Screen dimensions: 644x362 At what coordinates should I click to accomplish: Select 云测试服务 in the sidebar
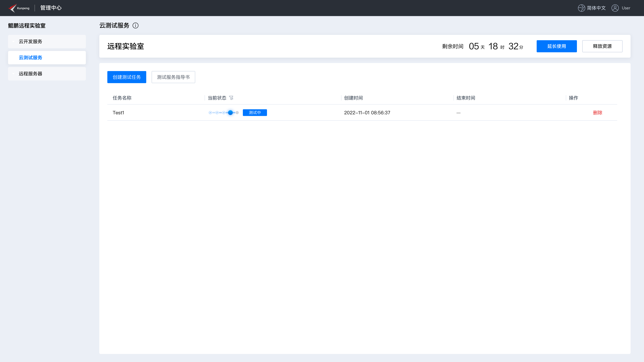(x=47, y=58)
